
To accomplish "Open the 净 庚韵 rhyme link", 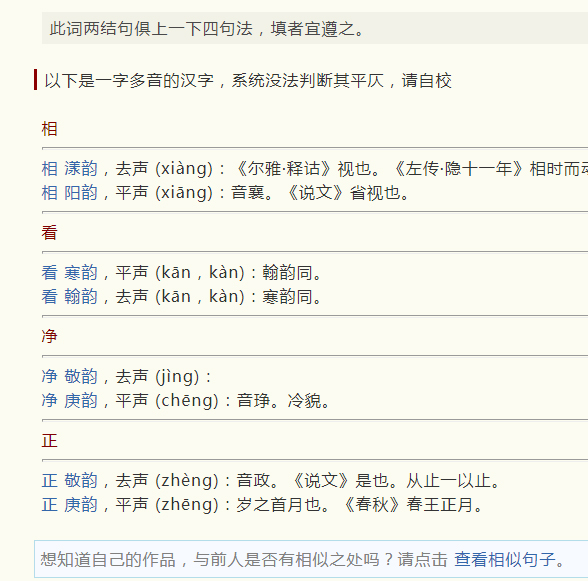I will (69, 401).
